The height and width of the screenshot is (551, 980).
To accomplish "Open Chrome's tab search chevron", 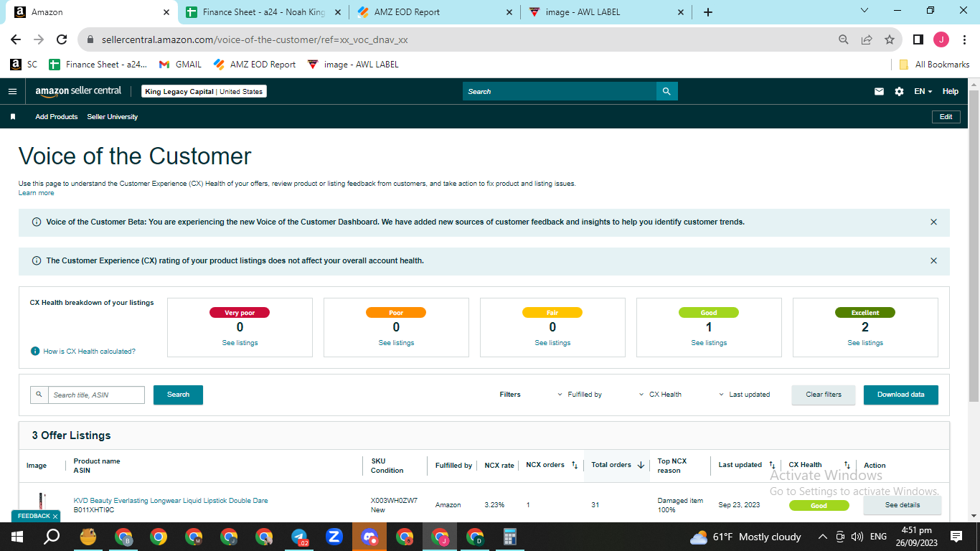I will click(864, 11).
